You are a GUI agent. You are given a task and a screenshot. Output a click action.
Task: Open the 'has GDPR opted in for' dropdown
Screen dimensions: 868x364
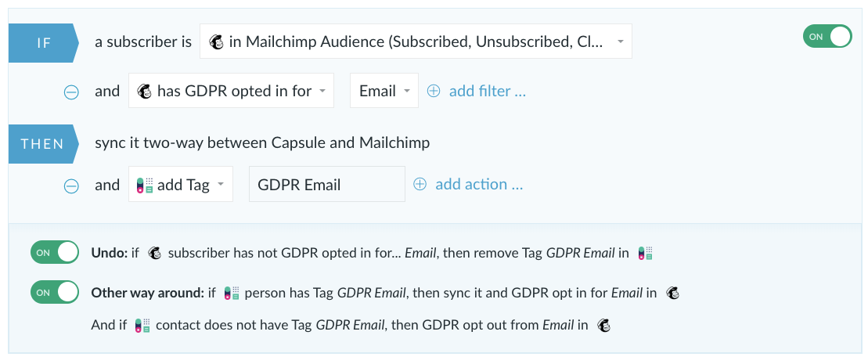231,90
